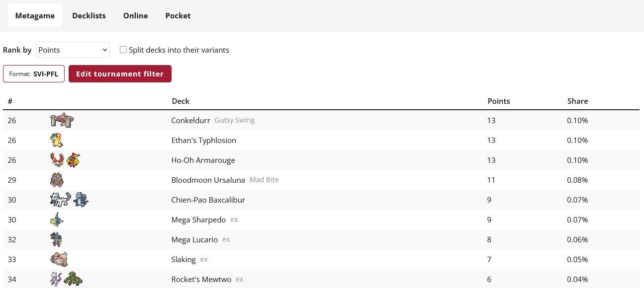Click the Mega Sharpedo sprite icon
This screenshot has height=288, width=644.
57,219
